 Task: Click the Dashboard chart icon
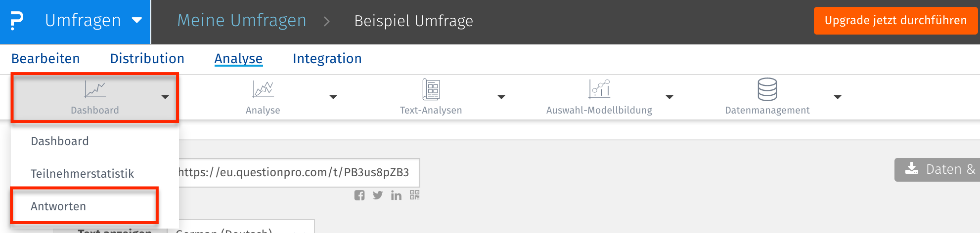(95, 89)
